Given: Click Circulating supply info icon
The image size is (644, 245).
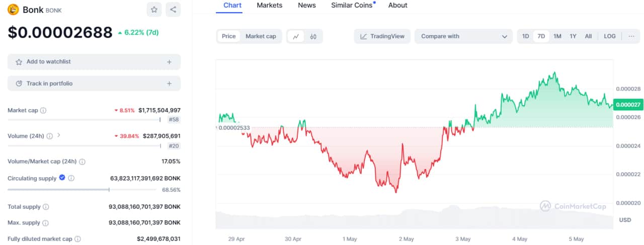Looking at the screenshot, I should point(71,178).
